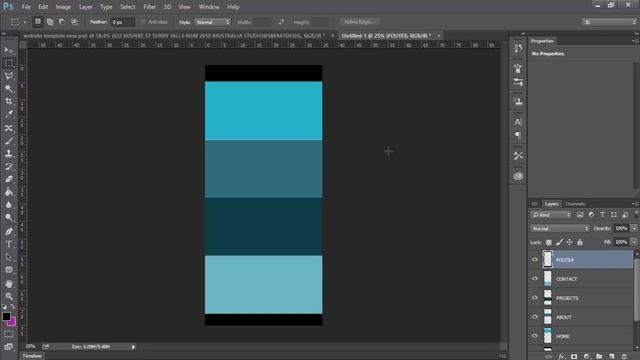Select the Pen tool
This screenshot has height=360, width=640.
(x=9, y=231)
